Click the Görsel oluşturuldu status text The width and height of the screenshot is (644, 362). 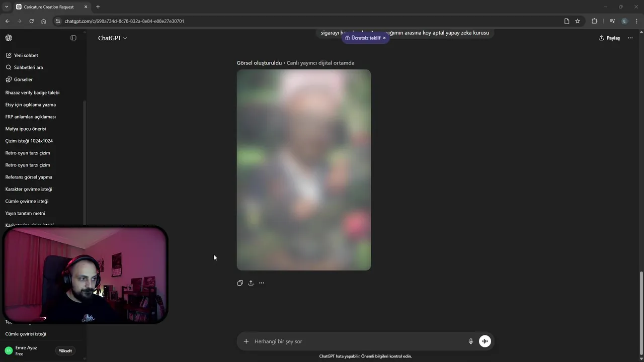click(259, 63)
